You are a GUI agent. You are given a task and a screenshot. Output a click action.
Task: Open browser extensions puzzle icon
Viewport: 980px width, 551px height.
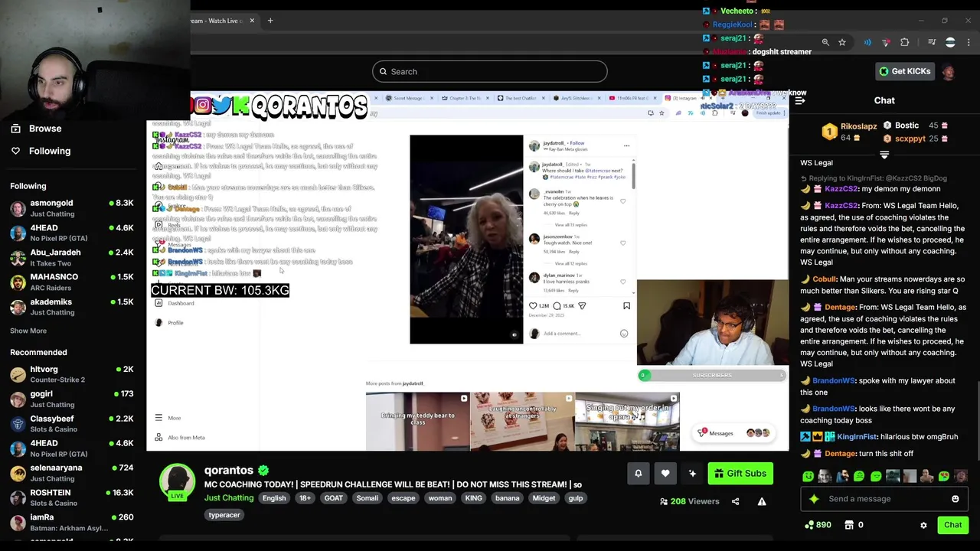905,42
